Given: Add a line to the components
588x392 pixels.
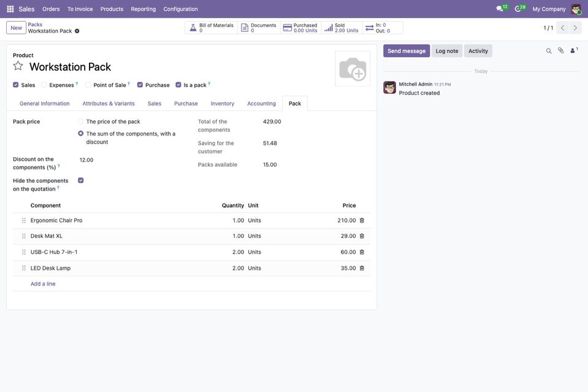Looking at the screenshot, I should tap(43, 284).
